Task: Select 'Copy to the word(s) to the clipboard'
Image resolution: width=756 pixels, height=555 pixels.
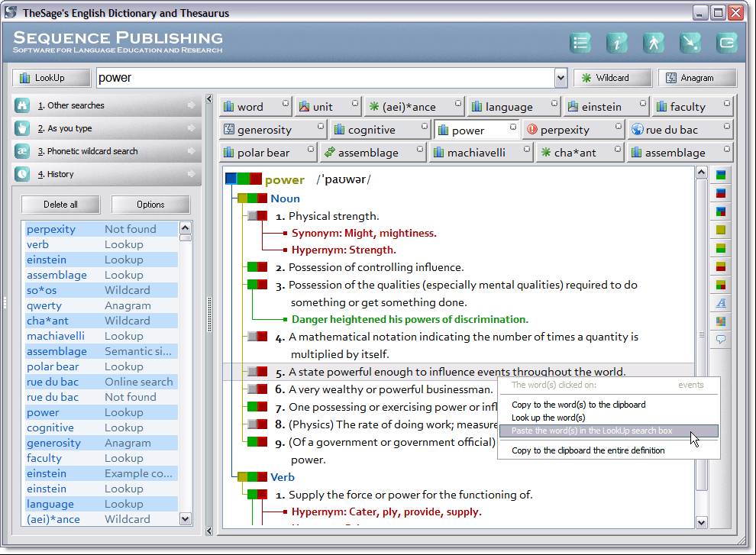Action: coord(579,405)
